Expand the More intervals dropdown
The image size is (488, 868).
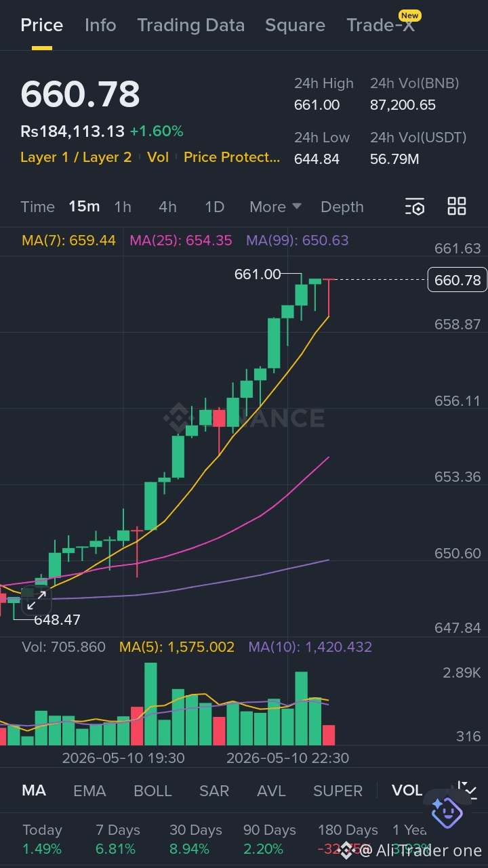coord(275,207)
